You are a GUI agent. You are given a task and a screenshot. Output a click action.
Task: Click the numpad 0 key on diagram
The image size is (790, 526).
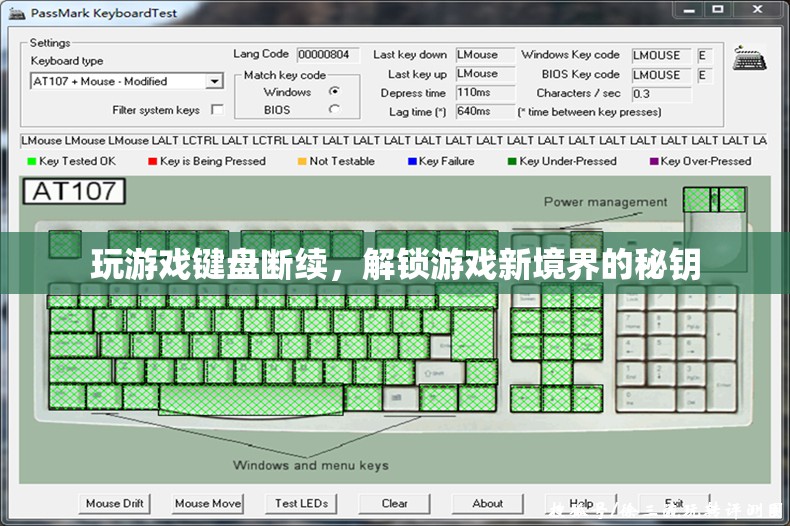point(646,400)
